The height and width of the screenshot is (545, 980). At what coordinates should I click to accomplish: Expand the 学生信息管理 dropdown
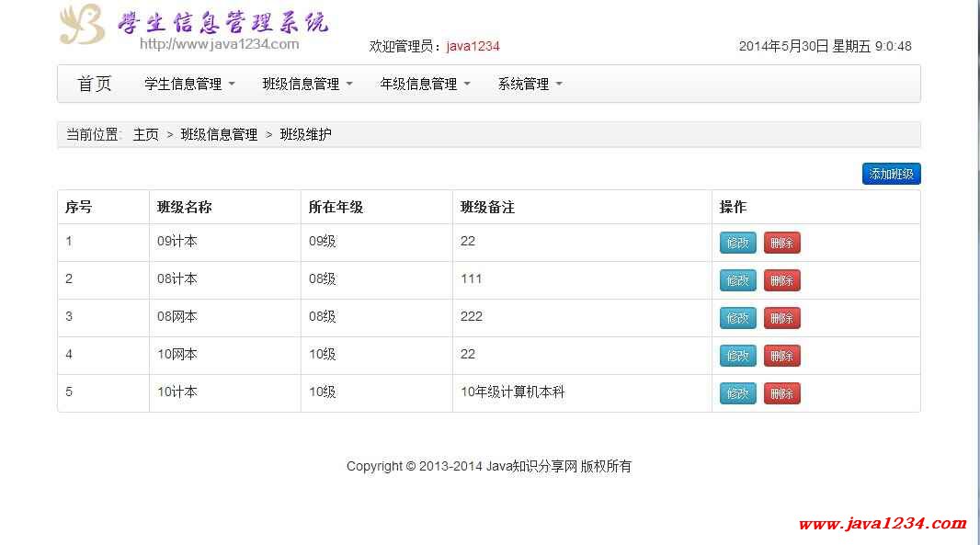(189, 84)
